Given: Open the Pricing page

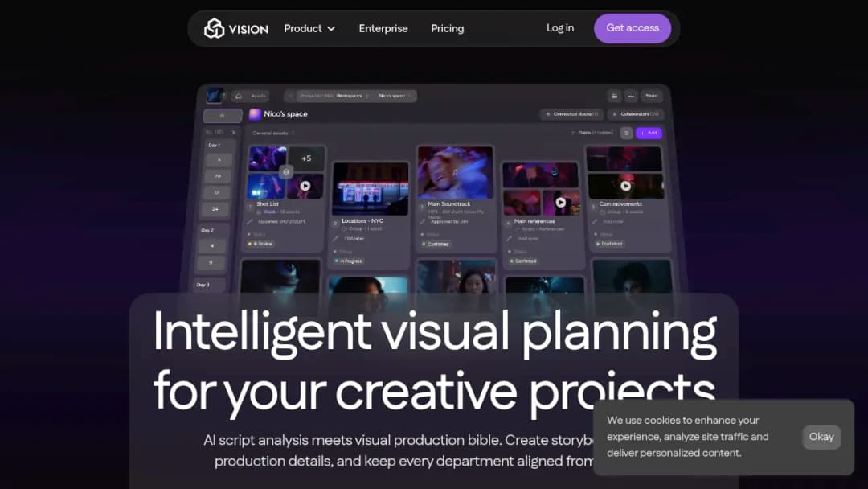Looking at the screenshot, I should pos(448,28).
